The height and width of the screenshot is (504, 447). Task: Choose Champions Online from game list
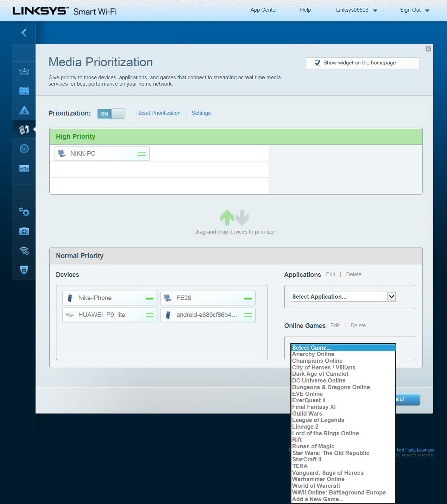(x=344, y=361)
